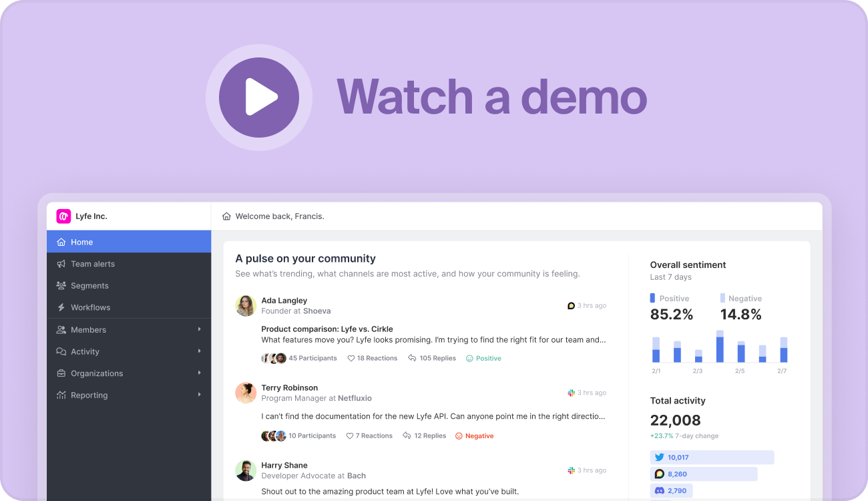868x501 pixels.
Task: Click the Segments people icon
Action: [61, 285]
